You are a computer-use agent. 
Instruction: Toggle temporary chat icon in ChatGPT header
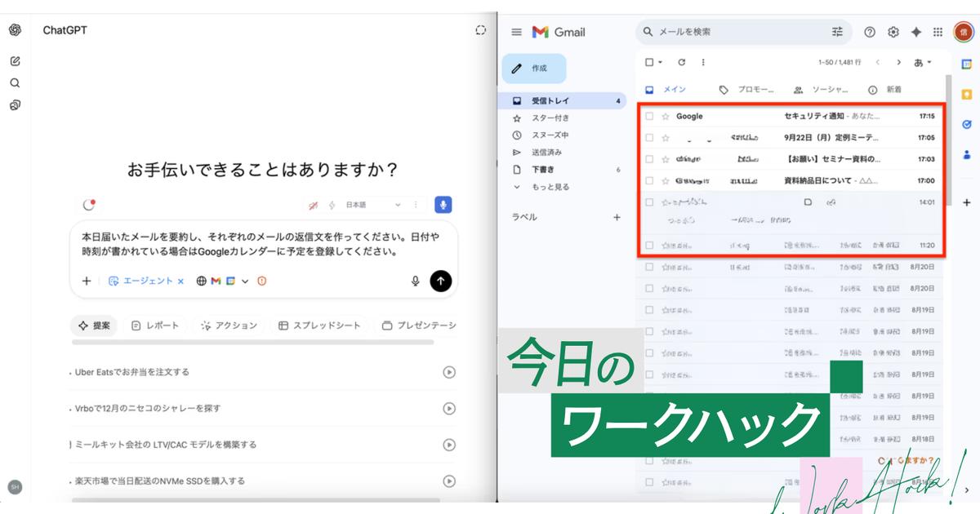pos(480,30)
